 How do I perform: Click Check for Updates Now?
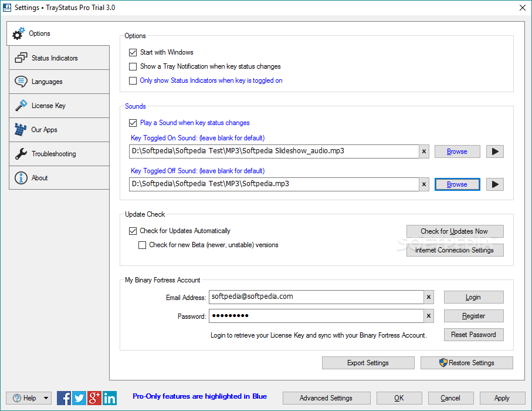[x=455, y=231]
